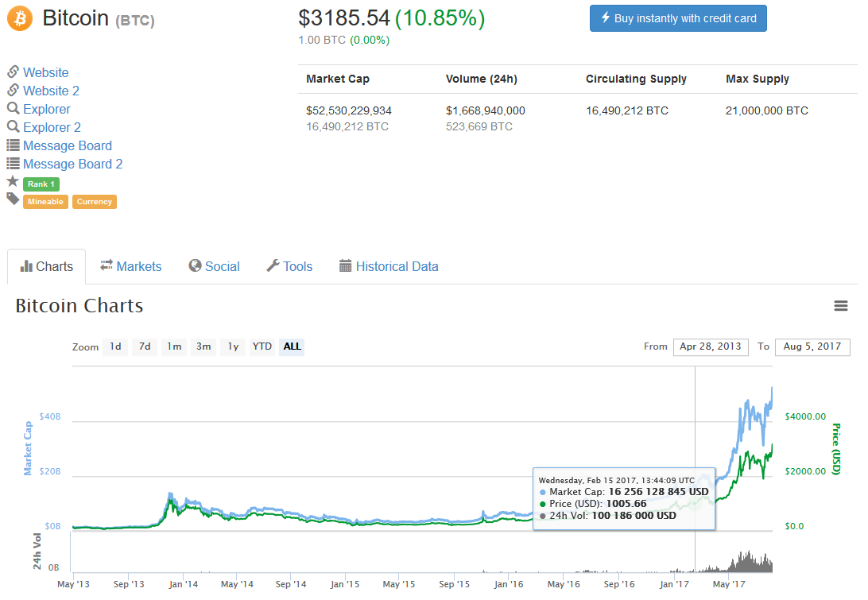
Task: Buy instantly with credit card
Action: tap(678, 18)
